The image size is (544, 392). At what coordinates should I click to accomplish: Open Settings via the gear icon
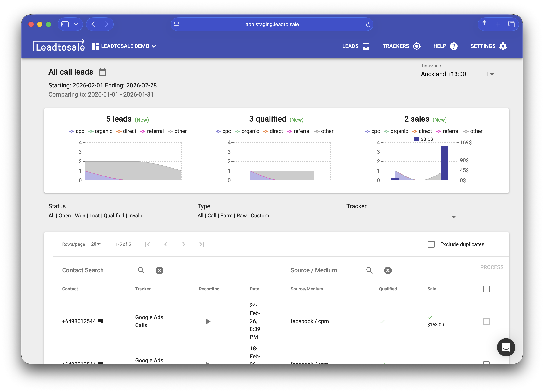point(503,46)
